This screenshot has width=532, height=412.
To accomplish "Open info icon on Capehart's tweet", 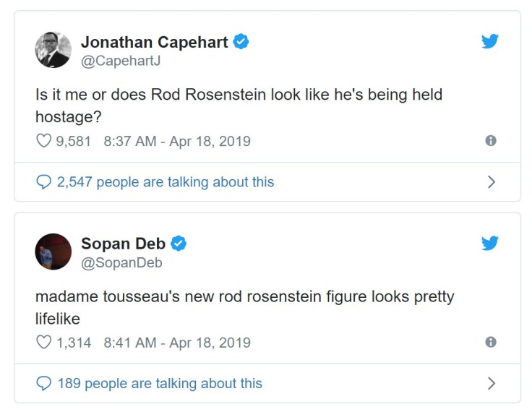I will 491,141.
